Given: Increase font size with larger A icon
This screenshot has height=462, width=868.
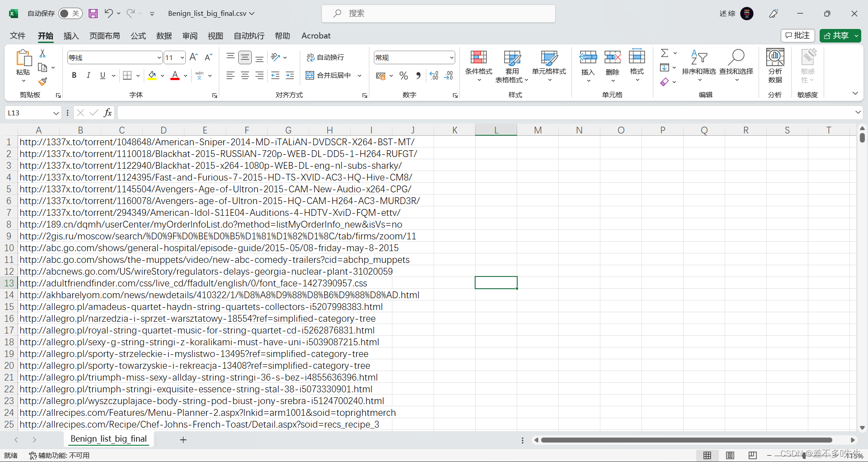Looking at the screenshot, I should (193, 57).
